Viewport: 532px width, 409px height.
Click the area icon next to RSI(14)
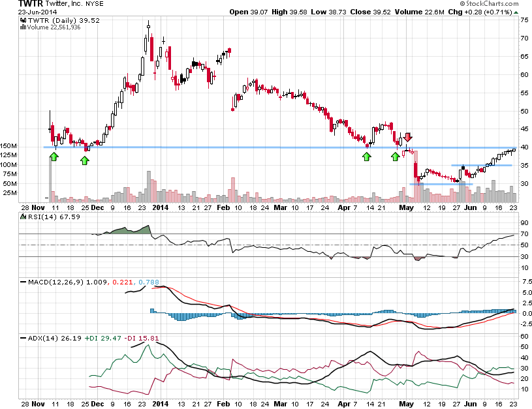(23, 217)
